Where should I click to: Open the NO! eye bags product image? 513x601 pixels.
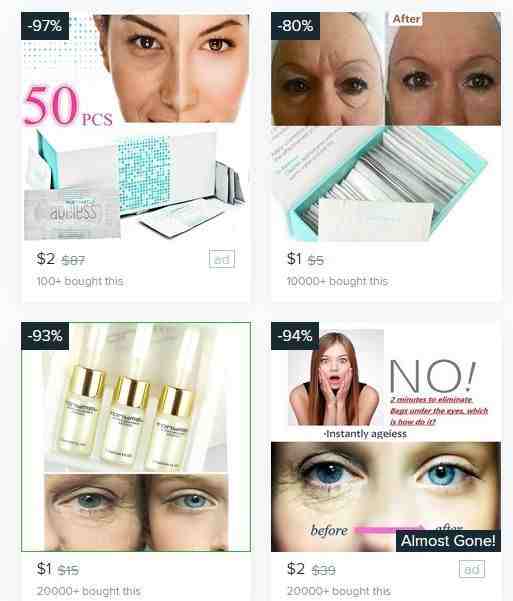(386, 437)
